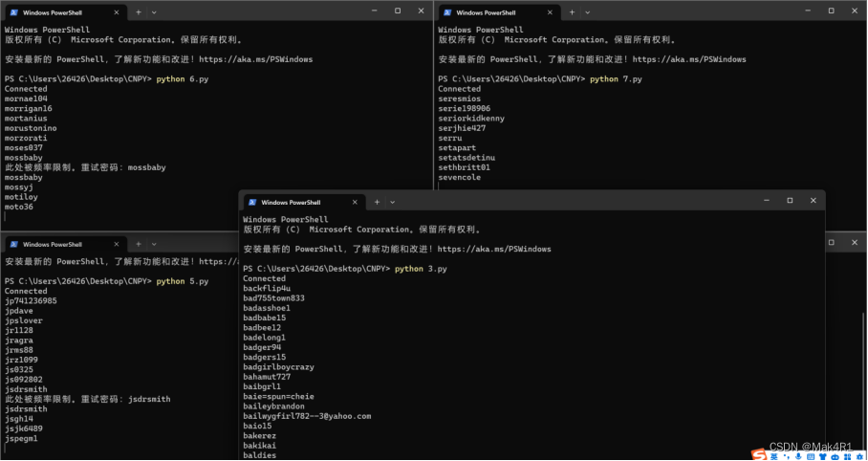Screen dimensions: 868x461
Task: Click the yahoo.com email output line
Action: pos(307,416)
